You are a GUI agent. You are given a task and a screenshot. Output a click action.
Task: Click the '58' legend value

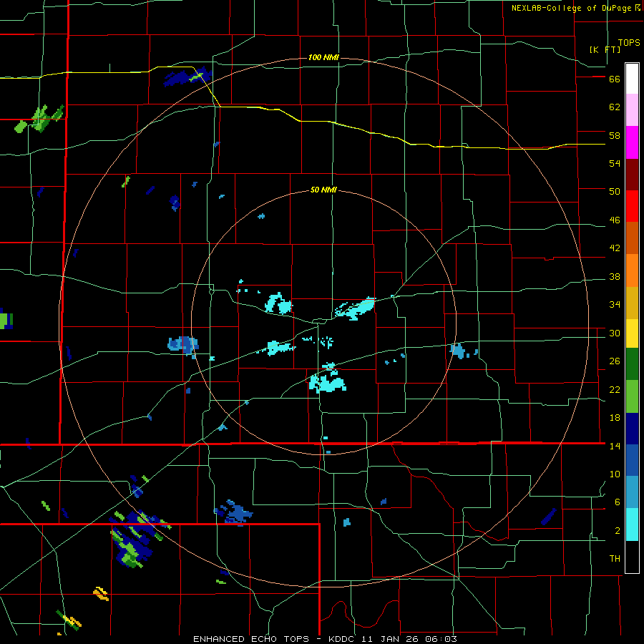point(615,135)
